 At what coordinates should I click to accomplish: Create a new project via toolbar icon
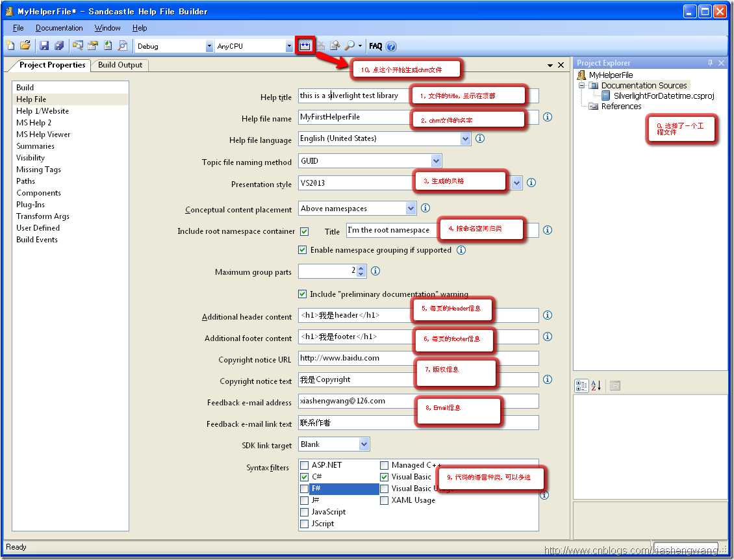11,45
